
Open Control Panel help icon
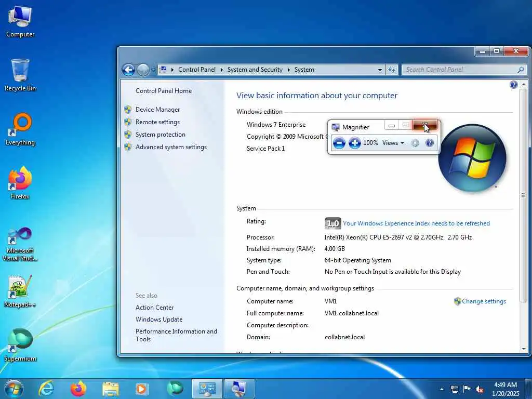point(514,85)
